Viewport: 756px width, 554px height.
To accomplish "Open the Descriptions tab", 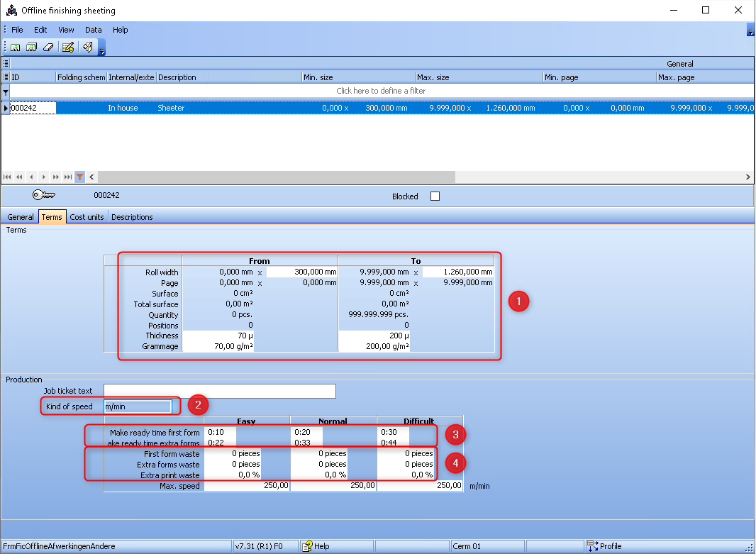I will click(132, 217).
